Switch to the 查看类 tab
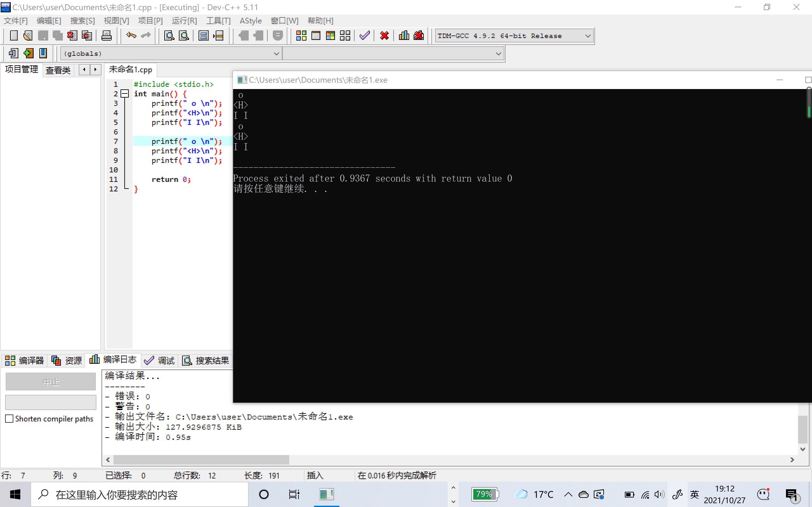This screenshot has height=507, width=812. 58,70
